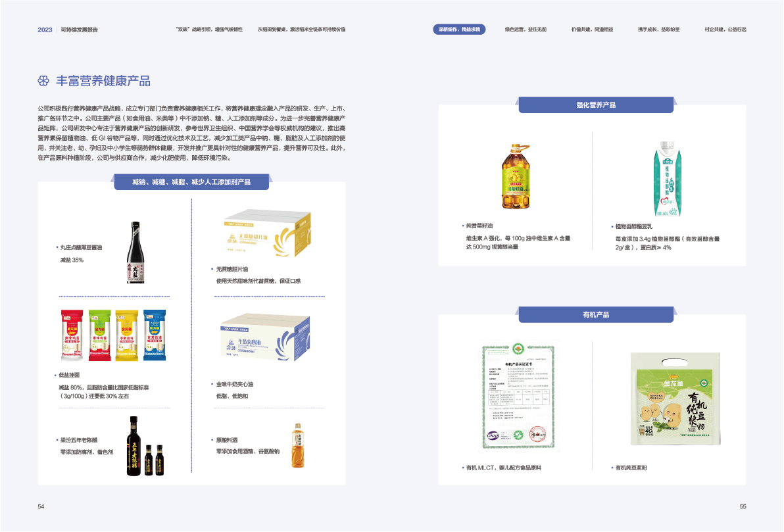Screen dimensions: 784x532
Task: Click the 从稻田到餐桌 header navigation link
Action: [301, 30]
